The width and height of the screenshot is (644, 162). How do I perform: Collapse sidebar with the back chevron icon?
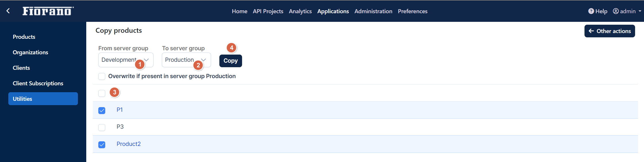coord(8,11)
